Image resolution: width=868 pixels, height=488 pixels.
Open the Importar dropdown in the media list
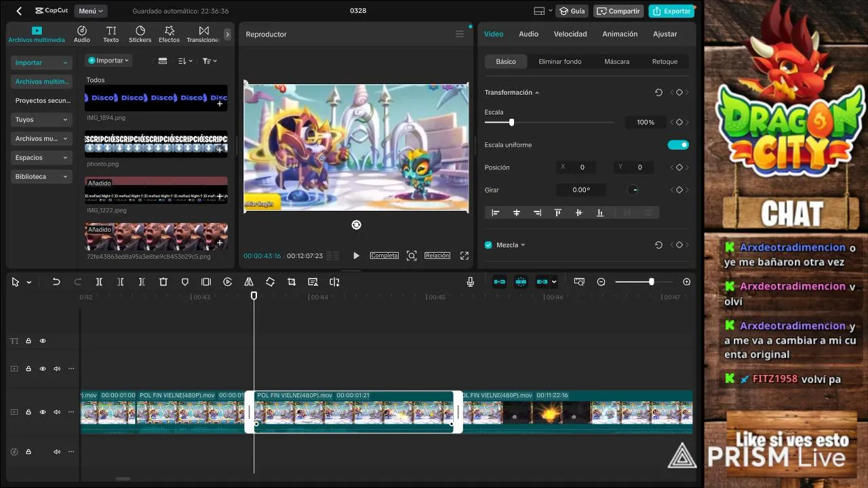(x=108, y=60)
